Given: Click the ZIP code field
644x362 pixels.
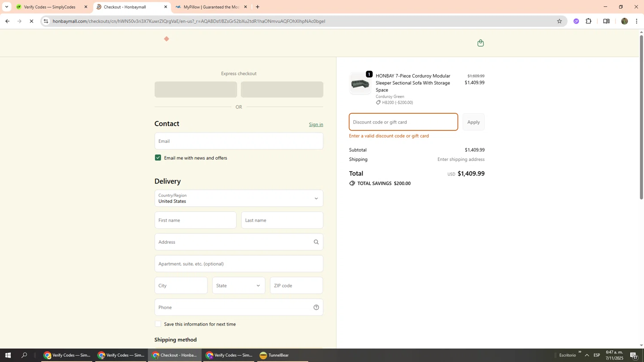Looking at the screenshot, I should (297, 286).
